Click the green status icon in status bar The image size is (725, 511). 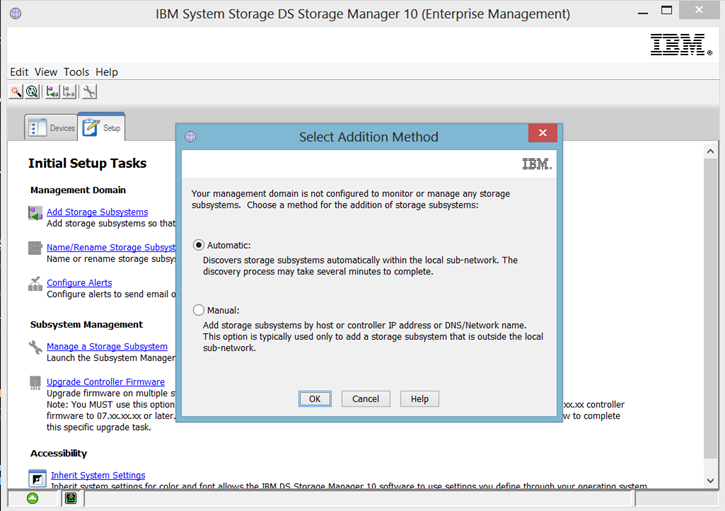pos(32,498)
